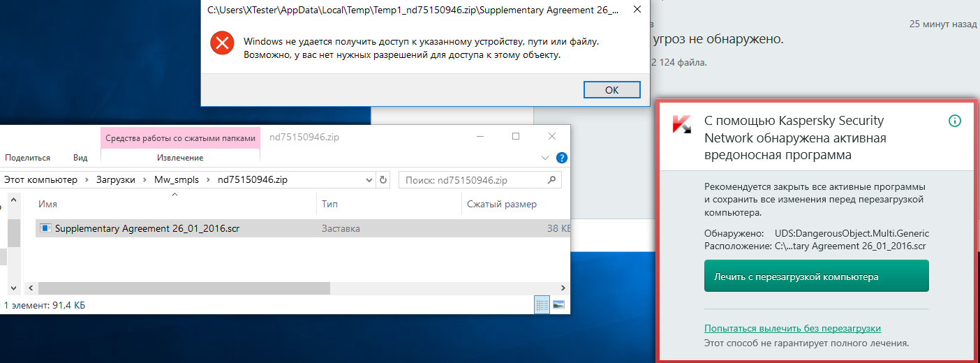Screen dimensions: 980x363
Task: Expand chevron after 'Загрузки' in breadcrumb
Action: click(144, 179)
